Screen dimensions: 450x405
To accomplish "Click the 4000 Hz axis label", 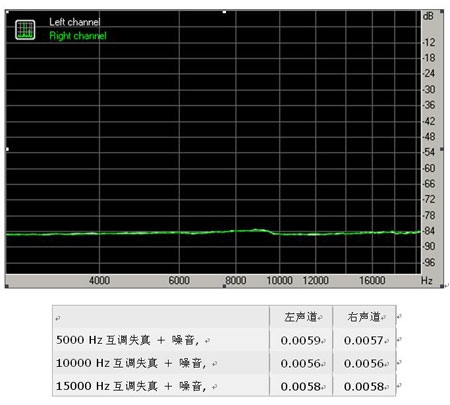I will tap(99, 281).
